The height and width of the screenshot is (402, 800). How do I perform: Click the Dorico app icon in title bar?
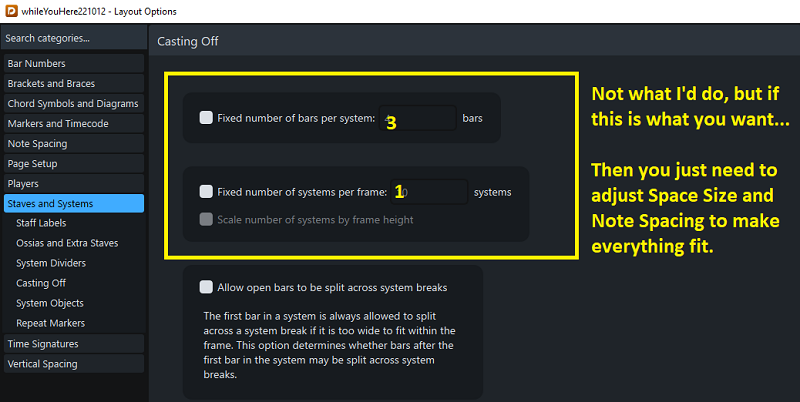tap(10, 11)
